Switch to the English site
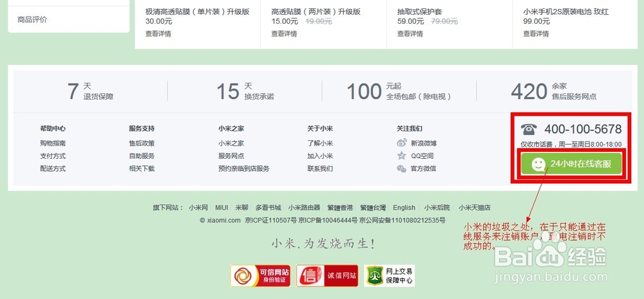Viewport: 644px width, 299px height. coord(404,208)
